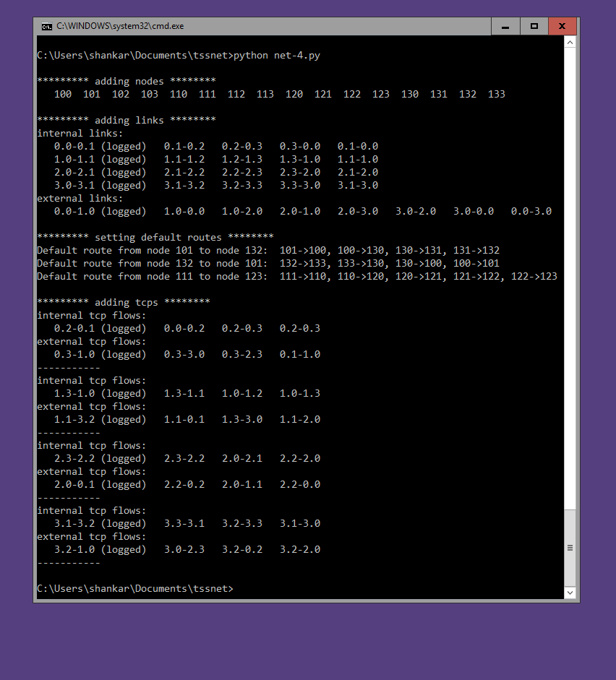Viewport: 616px width, 680px height.
Task: Click the 'setting default routes' header
Action: point(155,237)
